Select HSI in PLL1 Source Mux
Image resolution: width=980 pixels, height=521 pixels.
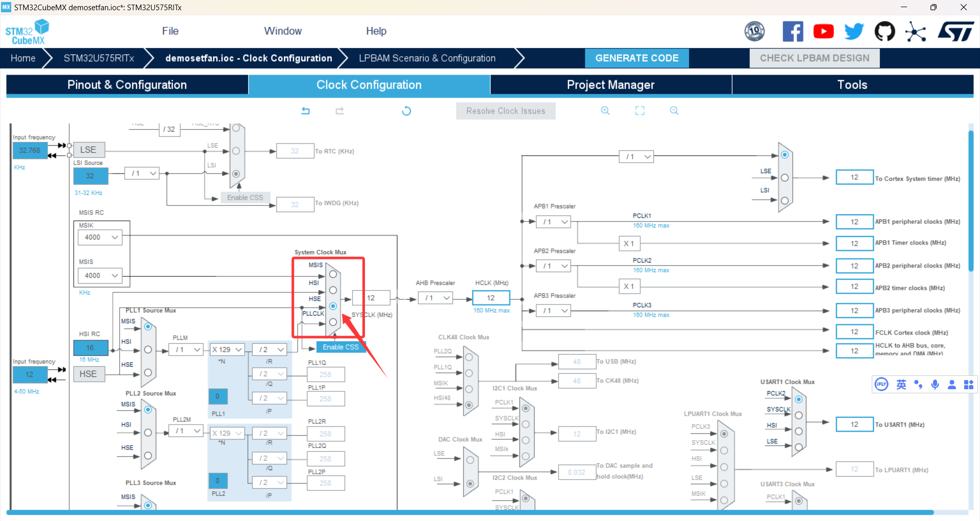tap(148, 349)
